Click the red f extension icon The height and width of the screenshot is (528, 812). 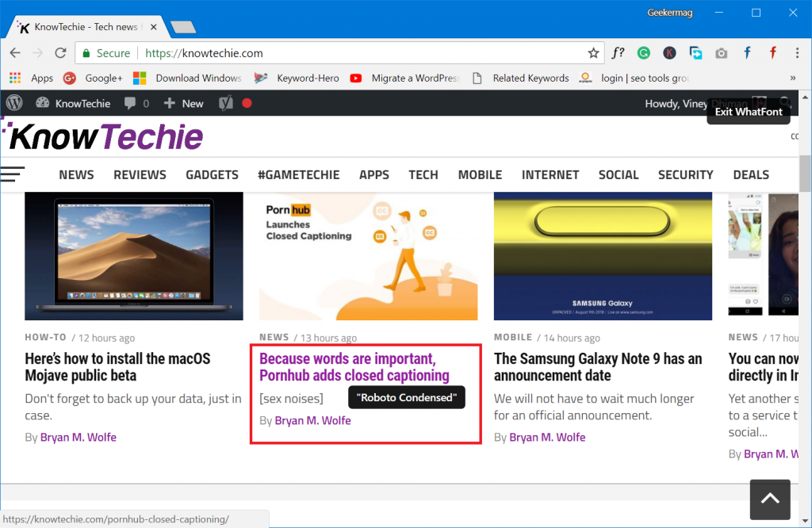(772, 53)
